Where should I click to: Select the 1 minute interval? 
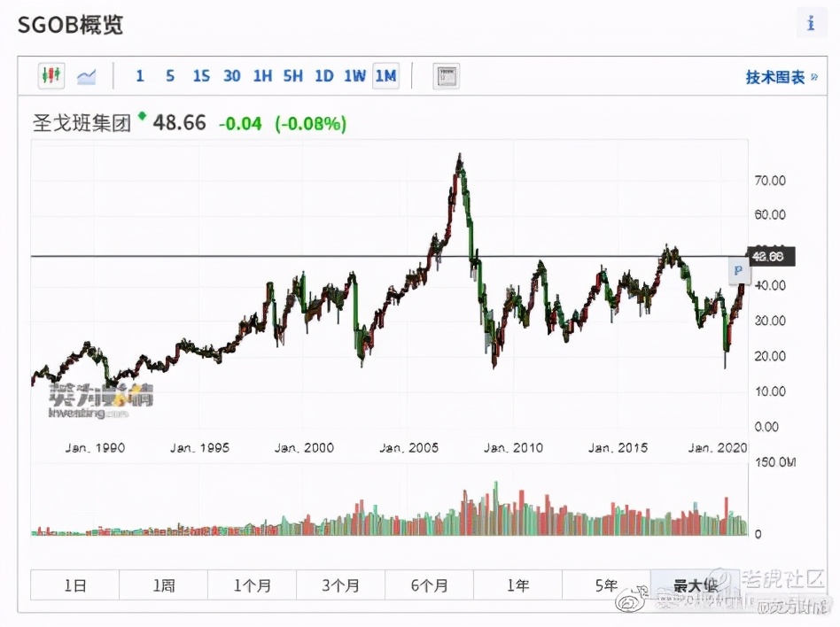(140, 76)
